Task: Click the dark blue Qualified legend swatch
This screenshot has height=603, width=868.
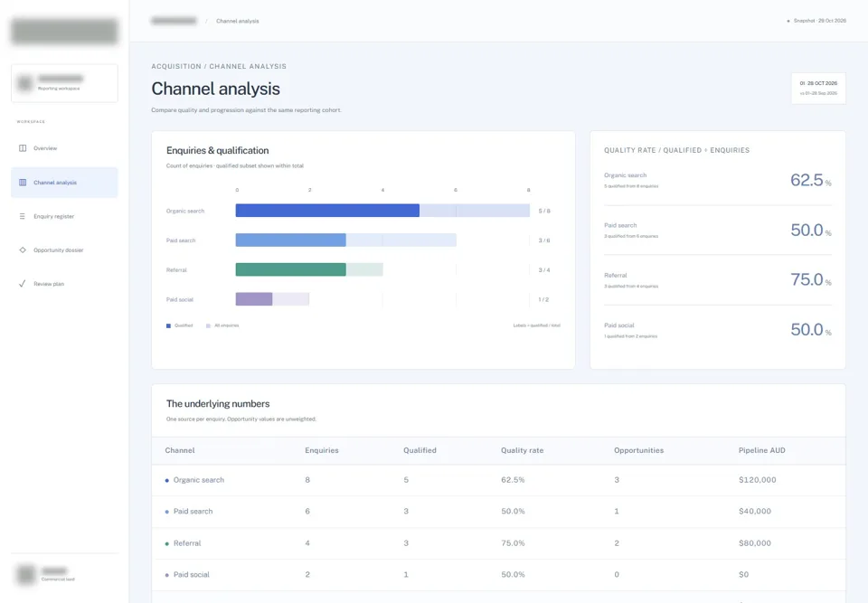Action: pos(168,326)
